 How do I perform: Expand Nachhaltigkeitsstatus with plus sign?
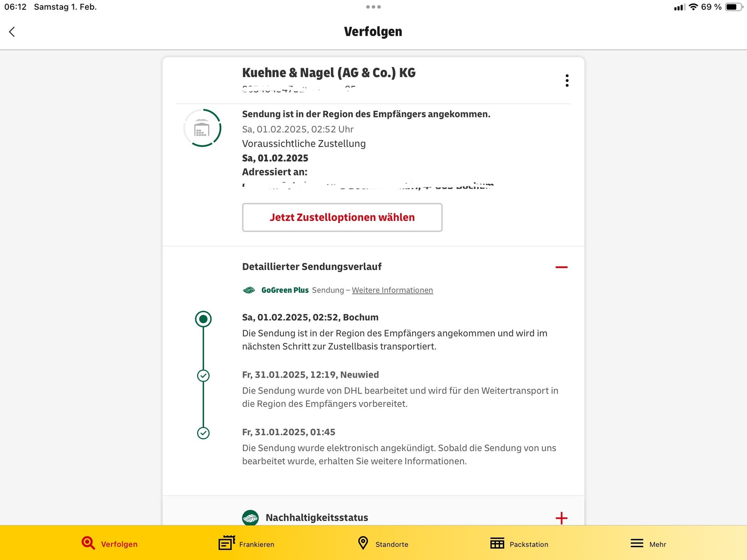[561, 518]
